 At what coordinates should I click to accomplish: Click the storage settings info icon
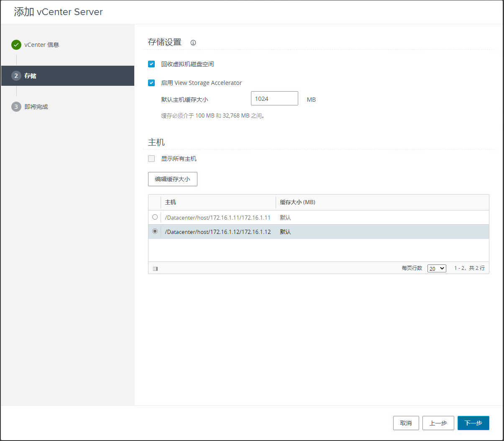[x=193, y=43]
